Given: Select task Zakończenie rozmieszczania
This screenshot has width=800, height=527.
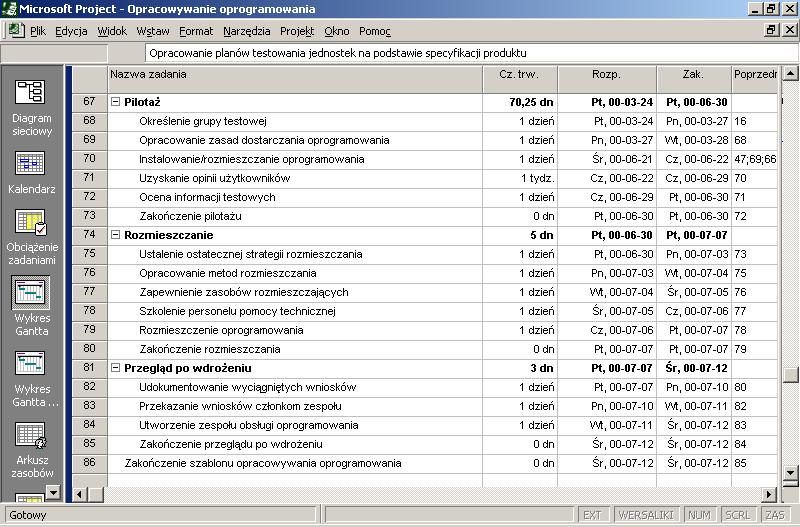Looking at the screenshot, I should pyautogui.click(x=210, y=349).
